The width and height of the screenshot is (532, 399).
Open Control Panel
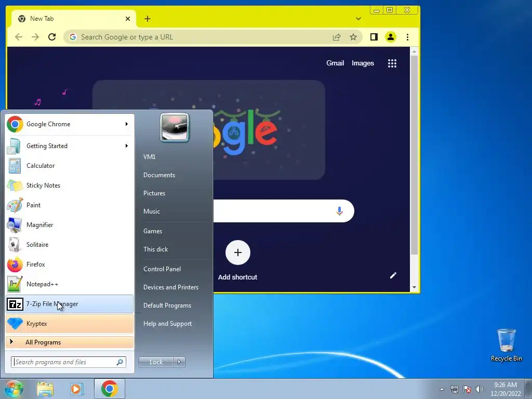[x=162, y=269]
